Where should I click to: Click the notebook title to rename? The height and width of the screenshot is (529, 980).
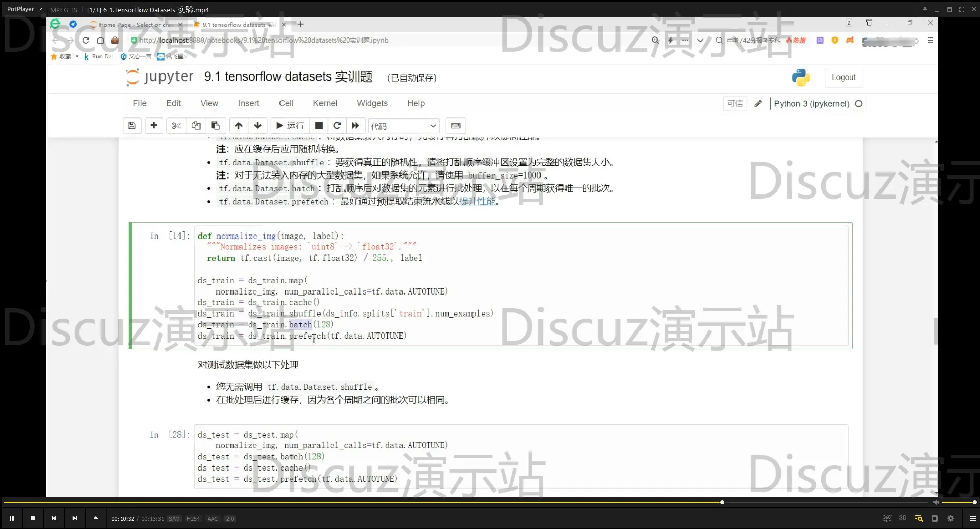288,76
